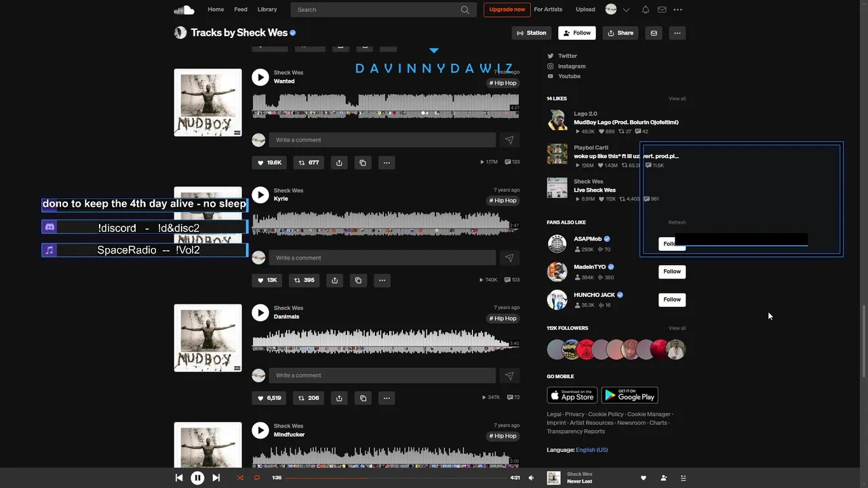Get it on Google Play badge
The image size is (868, 488).
coord(629,395)
